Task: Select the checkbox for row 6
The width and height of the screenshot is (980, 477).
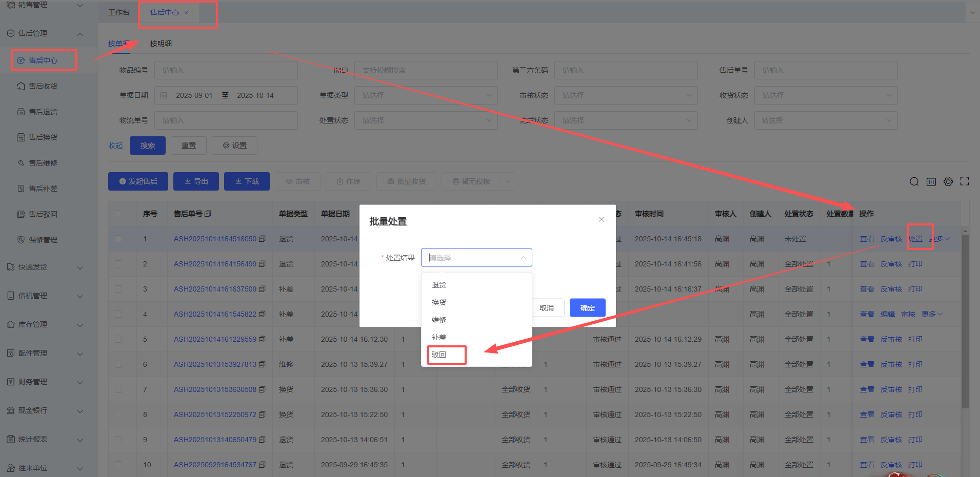Action: tap(118, 364)
